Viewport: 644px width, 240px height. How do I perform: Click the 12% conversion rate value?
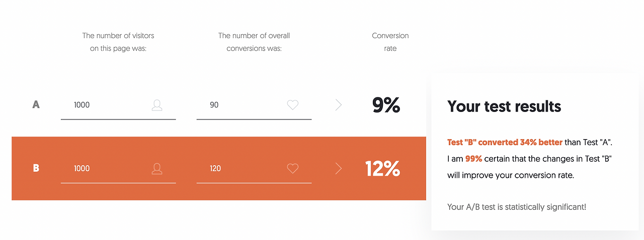click(383, 169)
